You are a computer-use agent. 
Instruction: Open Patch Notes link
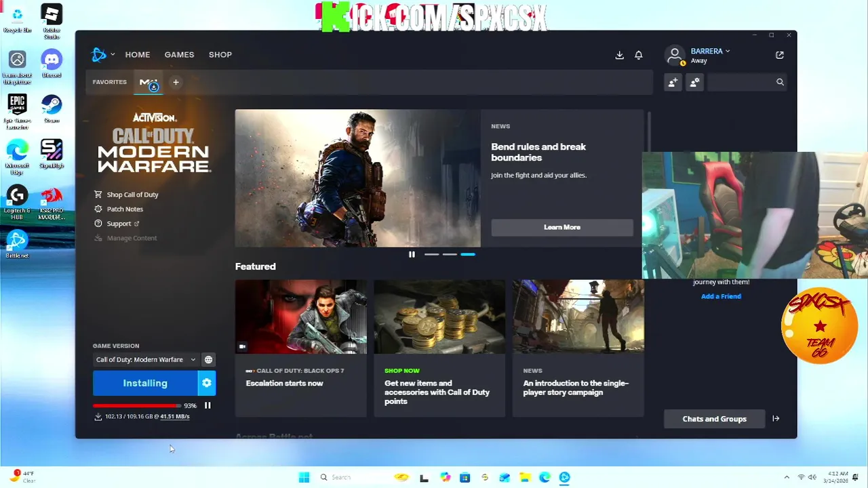[x=119, y=209]
